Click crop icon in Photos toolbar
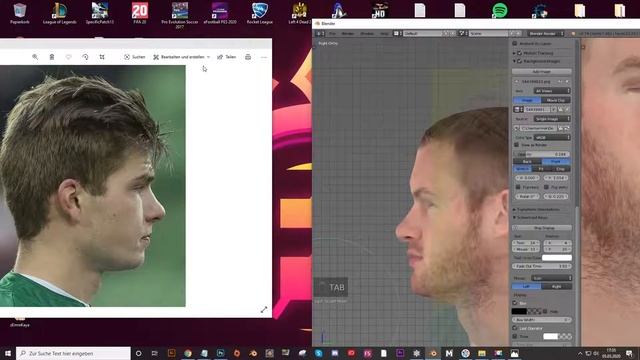Screen dimensions: 640x360 pyautogui.click(x=102, y=57)
